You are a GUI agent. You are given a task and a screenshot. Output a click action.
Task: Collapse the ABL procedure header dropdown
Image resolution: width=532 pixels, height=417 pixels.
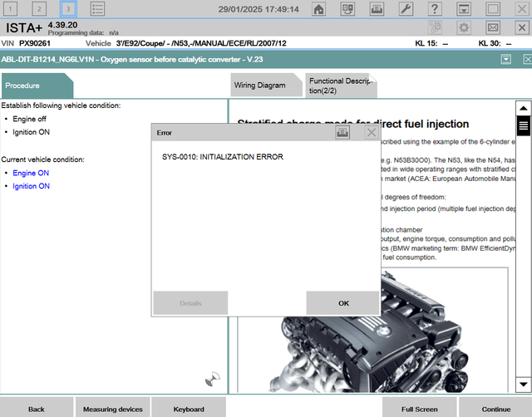pyautogui.click(x=506, y=59)
